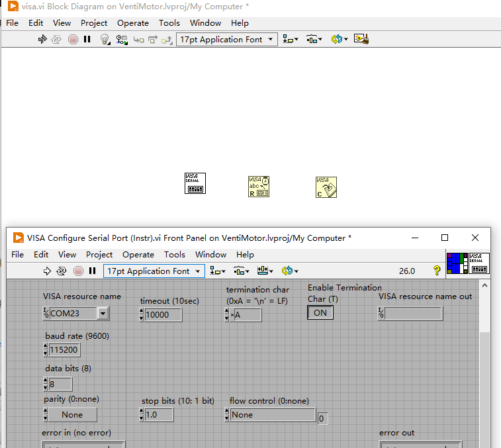Open Align Objects menu in Front Panel
The width and height of the screenshot is (501, 448).
[218, 271]
